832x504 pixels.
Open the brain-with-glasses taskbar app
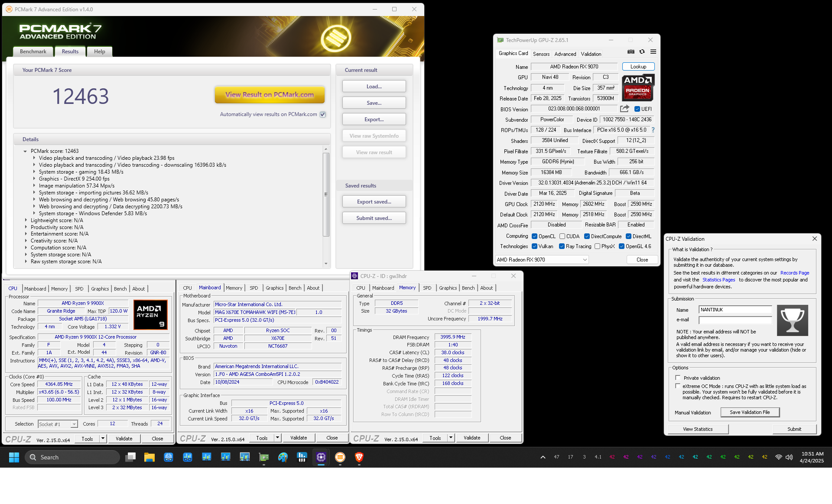click(169, 457)
